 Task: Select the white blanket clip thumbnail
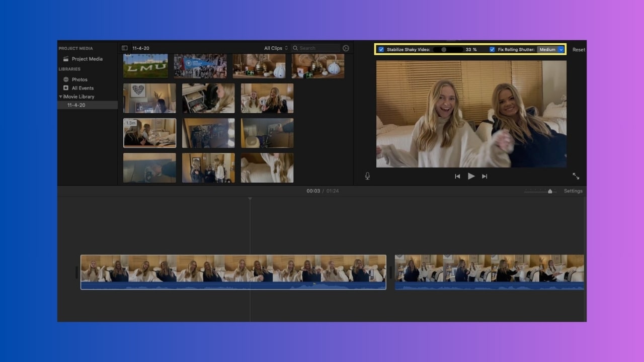point(267,167)
